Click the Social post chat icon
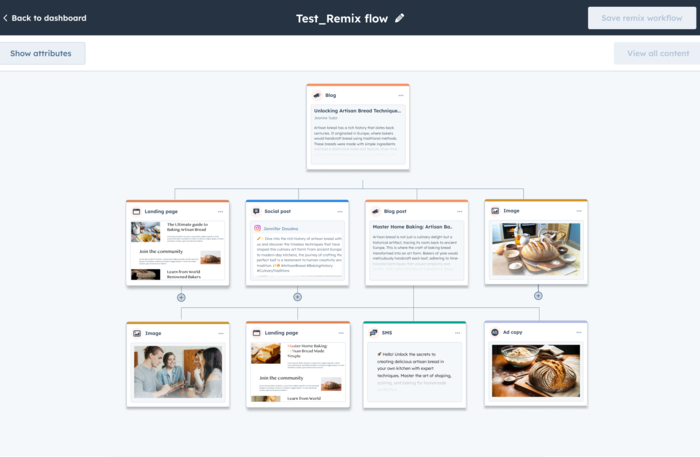This screenshot has height=457, width=700. click(256, 211)
